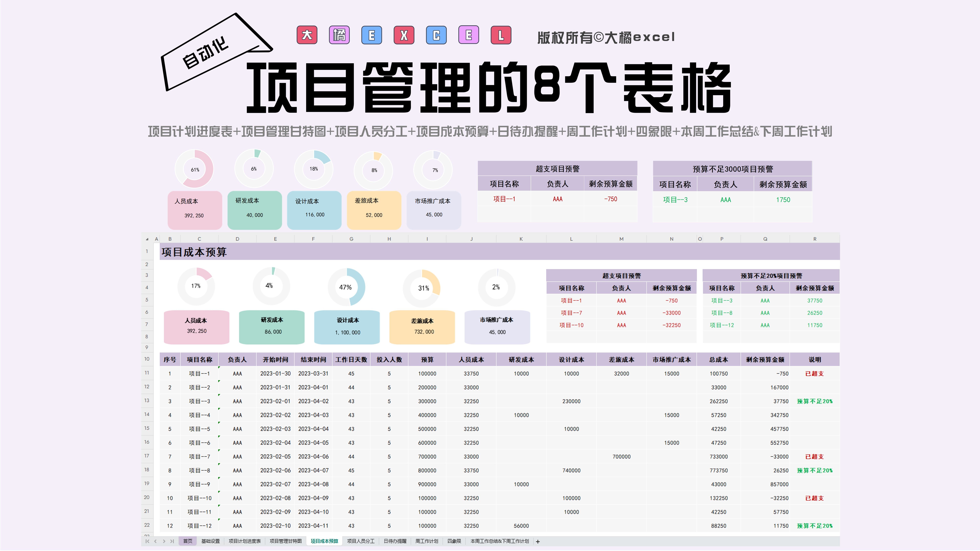Select column K header
The width and height of the screenshot is (980, 551).
521,239
